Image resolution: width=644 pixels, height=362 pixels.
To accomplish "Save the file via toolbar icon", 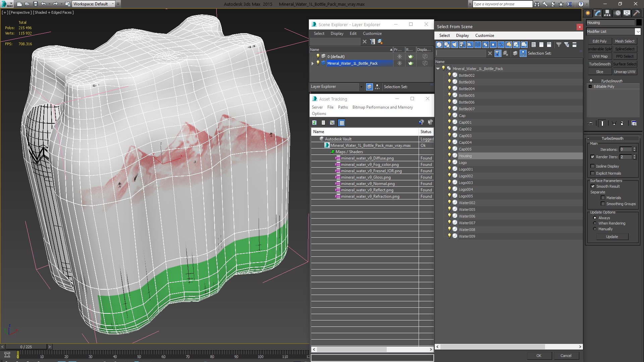I will click(36, 4).
